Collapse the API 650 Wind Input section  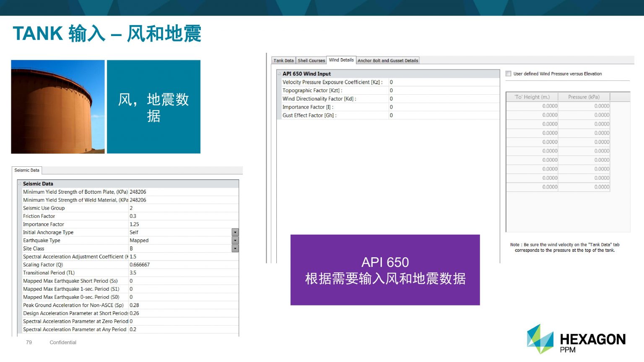coord(279,74)
